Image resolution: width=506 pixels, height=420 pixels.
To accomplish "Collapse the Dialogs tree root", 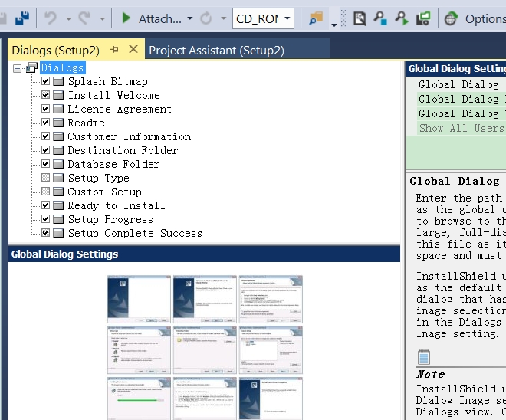I will (x=18, y=68).
